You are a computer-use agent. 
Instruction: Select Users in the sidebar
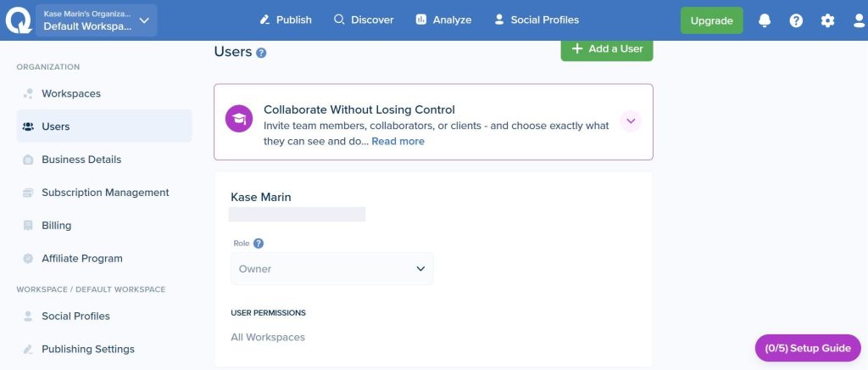(104, 126)
